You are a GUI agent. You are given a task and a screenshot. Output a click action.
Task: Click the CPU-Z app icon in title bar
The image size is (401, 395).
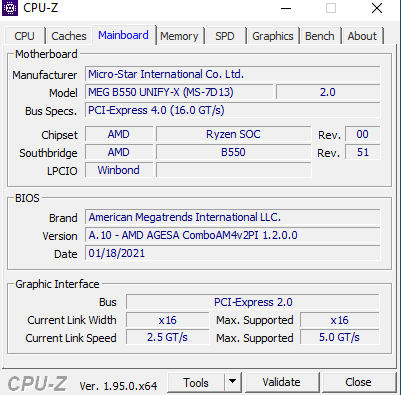click(10, 8)
